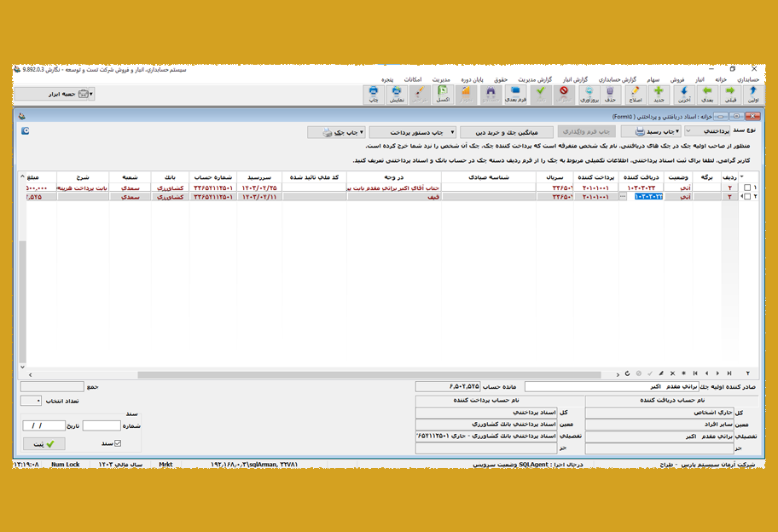778x532 pixels.
Task: Click the date cell ۱۴۰۳/۰۲/۲۵
Action: pos(259,188)
